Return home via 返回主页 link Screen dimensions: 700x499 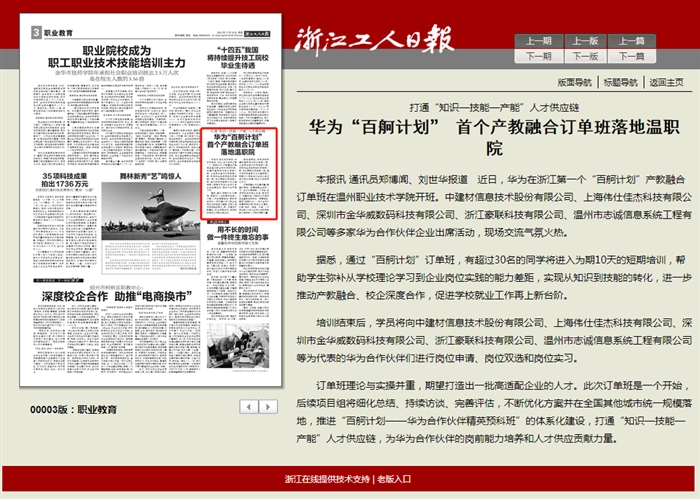coord(666,82)
